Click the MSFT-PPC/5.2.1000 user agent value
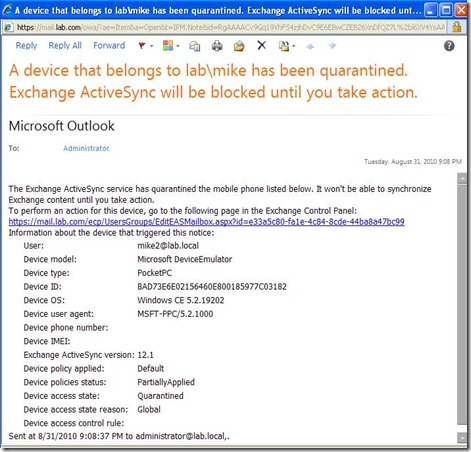The image size is (471, 452). point(175,314)
